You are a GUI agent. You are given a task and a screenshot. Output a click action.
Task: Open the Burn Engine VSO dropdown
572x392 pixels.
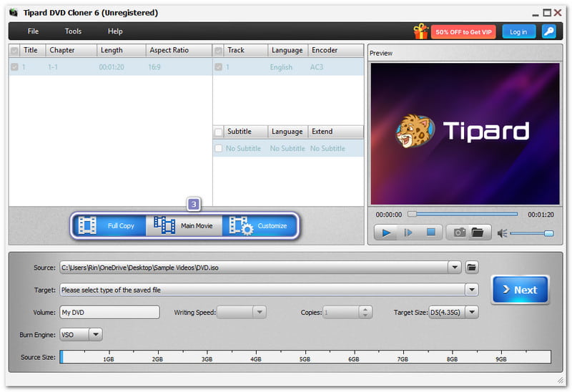pyautogui.click(x=96, y=334)
